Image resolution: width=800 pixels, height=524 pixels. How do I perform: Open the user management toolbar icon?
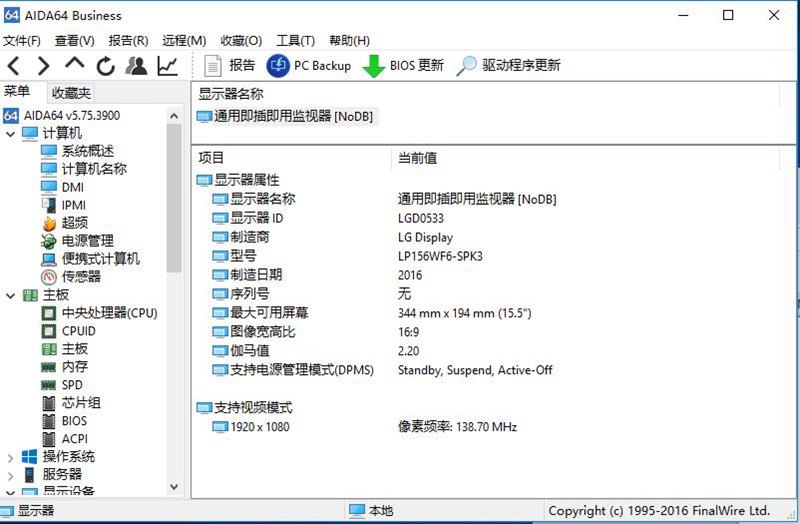tap(136, 65)
